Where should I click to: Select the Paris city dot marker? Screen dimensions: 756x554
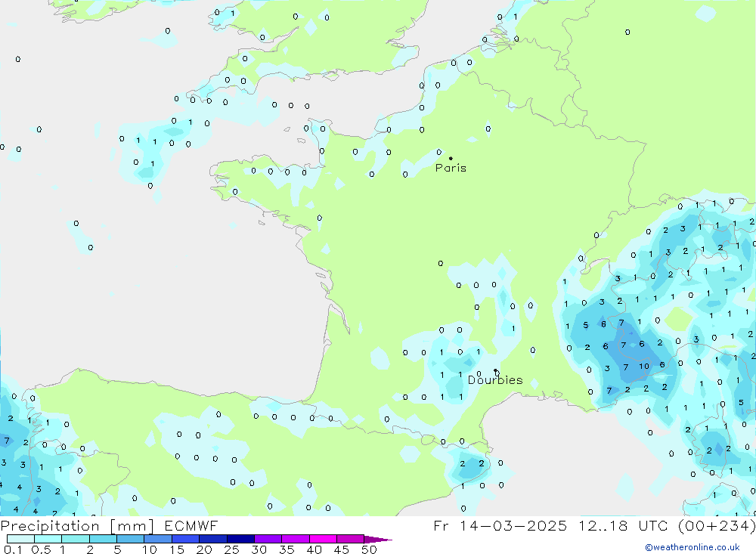click(451, 158)
